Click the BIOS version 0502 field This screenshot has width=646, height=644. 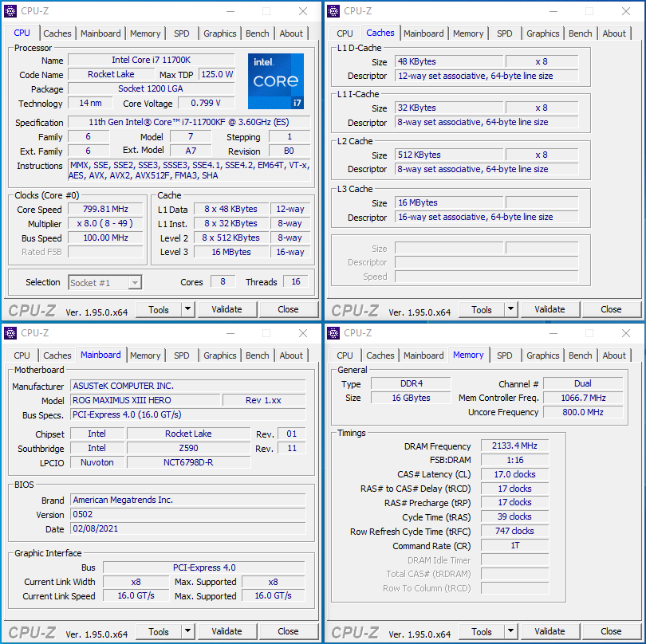tap(188, 514)
